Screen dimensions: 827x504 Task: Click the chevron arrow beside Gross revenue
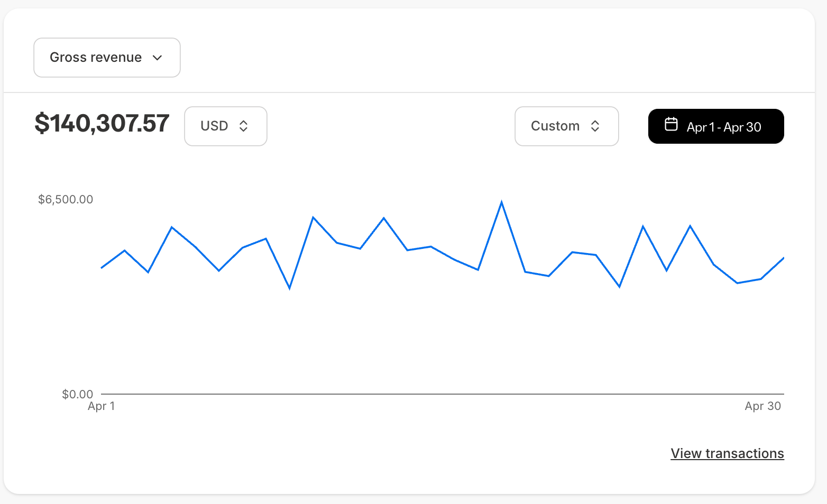[157, 58]
